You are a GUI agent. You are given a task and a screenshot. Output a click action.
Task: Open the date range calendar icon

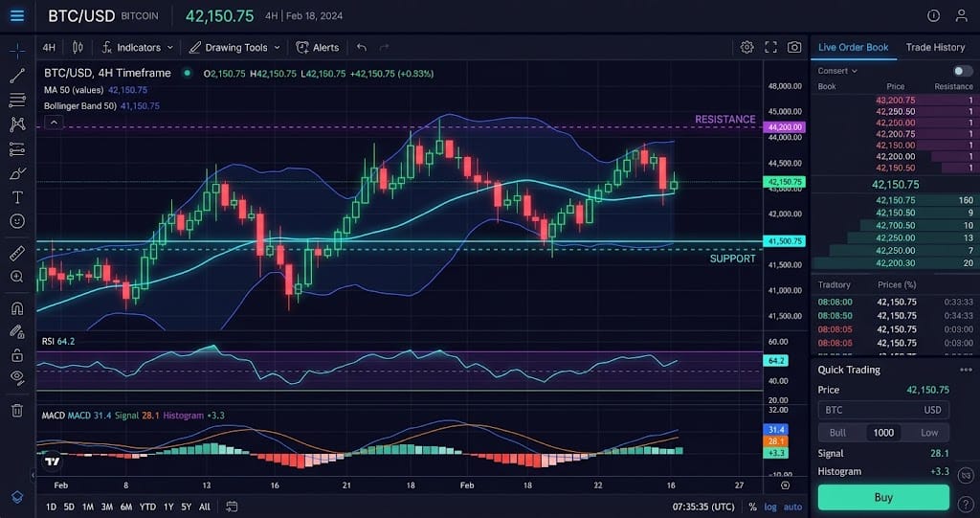[x=232, y=507]
